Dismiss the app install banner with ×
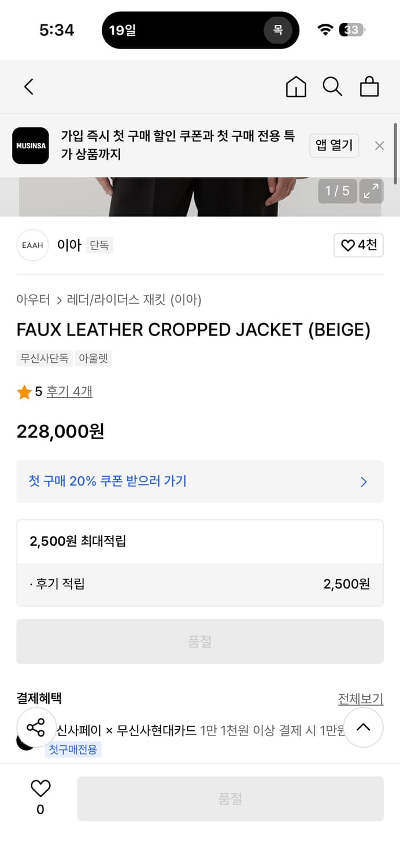The height and width of the screenshot is (868, 400). tap(379, 145)
